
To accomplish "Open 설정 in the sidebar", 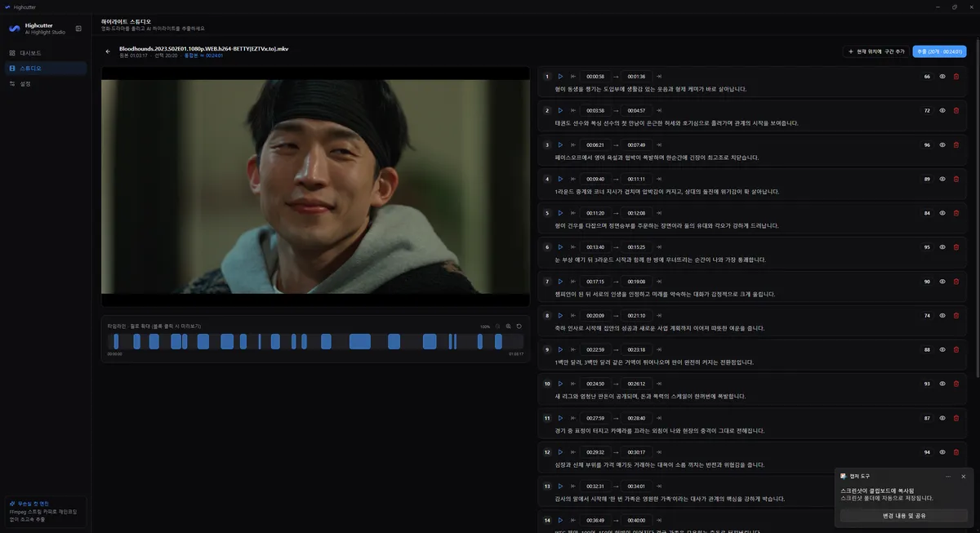I will click(x=46, y=83).
